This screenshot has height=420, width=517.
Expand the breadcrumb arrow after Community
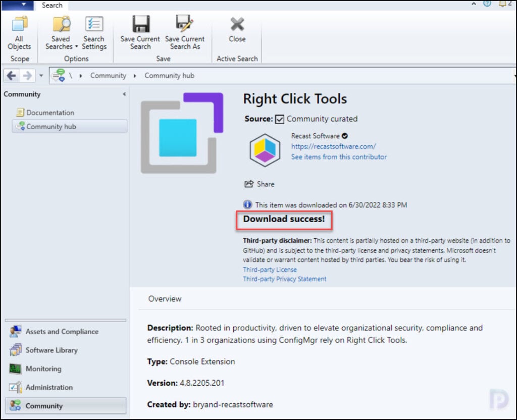pyautogui.click(x=135, y=76)
